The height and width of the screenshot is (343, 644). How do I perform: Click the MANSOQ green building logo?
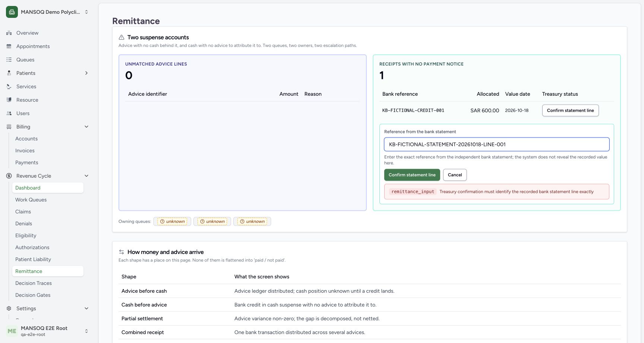(12, 12)
